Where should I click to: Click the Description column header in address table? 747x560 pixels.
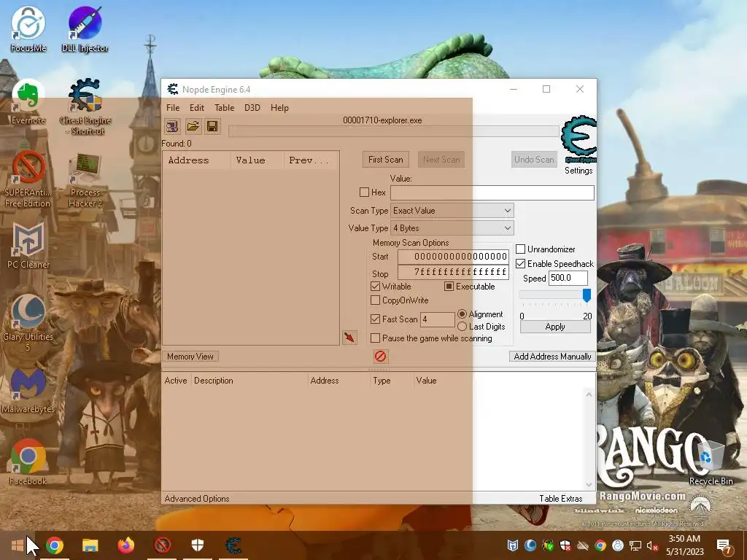(x=250, y=381)
